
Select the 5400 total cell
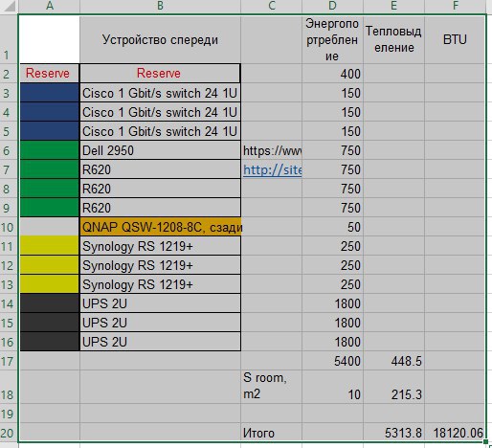[332, 361]
